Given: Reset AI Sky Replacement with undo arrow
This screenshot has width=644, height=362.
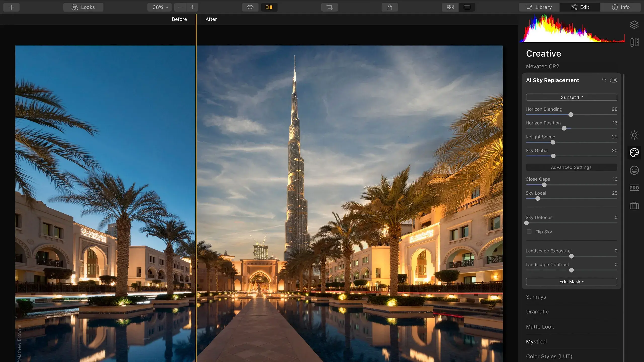Looking at the screenshot, I should pos(604,80).
